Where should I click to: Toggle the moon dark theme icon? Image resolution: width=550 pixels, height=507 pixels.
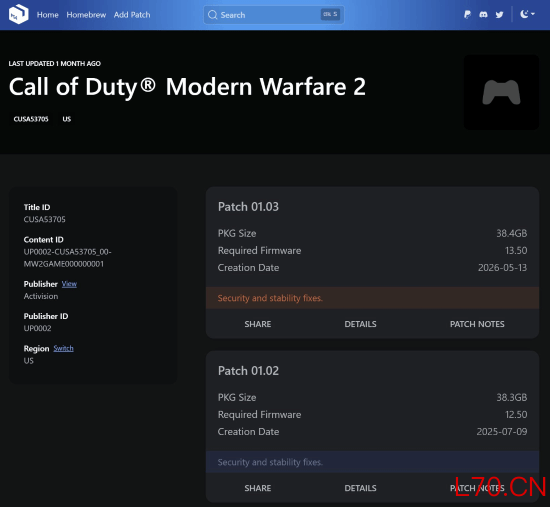pos(524,14)
